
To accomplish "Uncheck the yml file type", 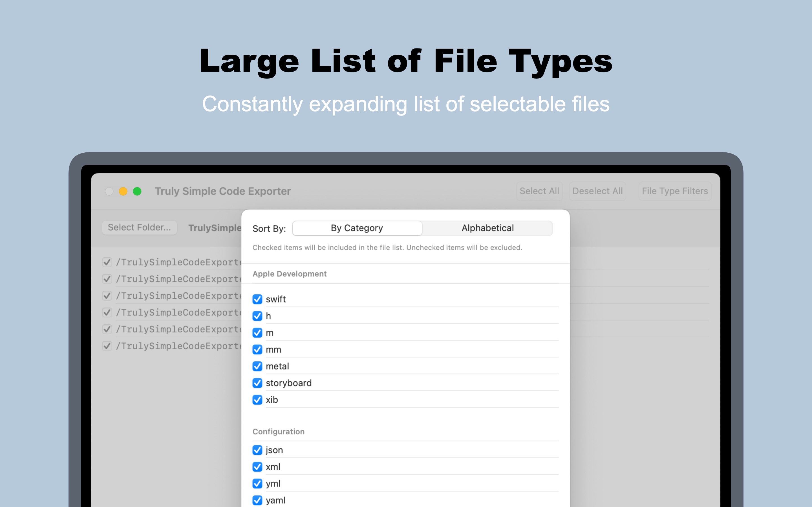I will [x=257, y=484].
